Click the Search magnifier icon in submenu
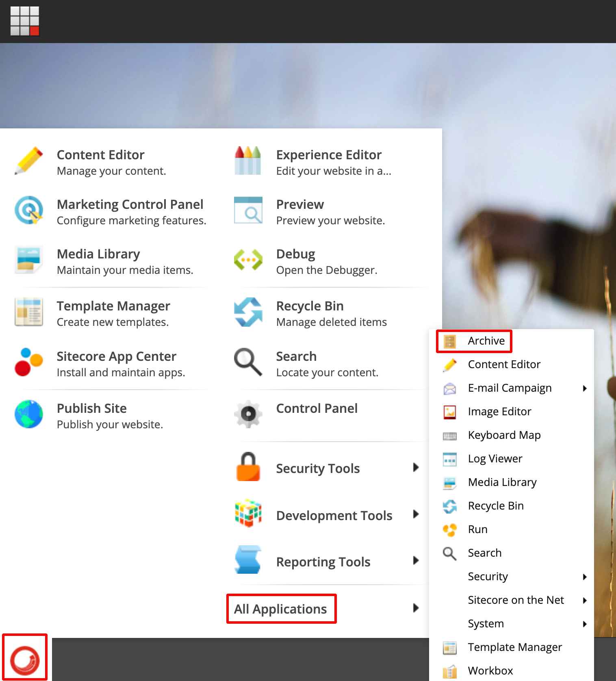Viewport: 616px width, 681px height. pyautogui.click(x=450, y=553)
